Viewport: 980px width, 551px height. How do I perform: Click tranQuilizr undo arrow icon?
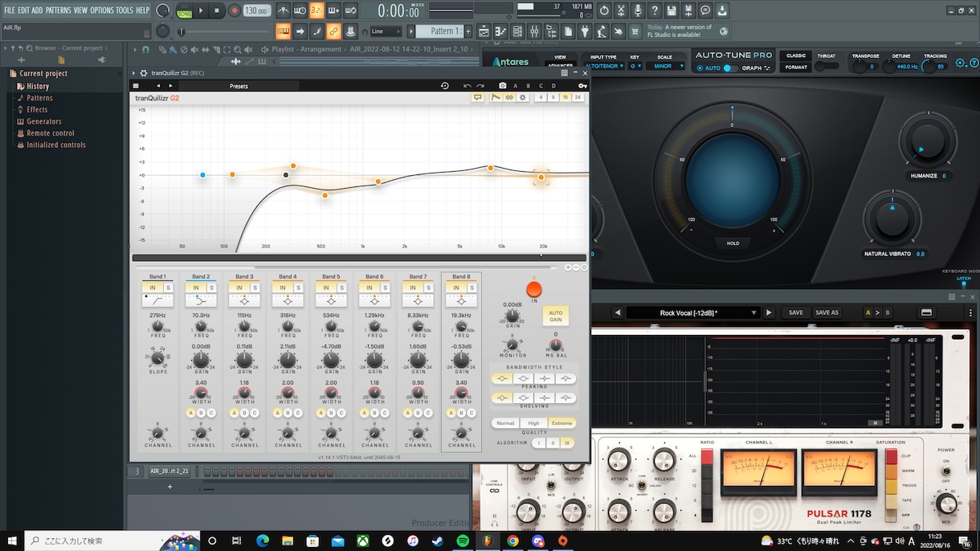[x=468, y=85]
